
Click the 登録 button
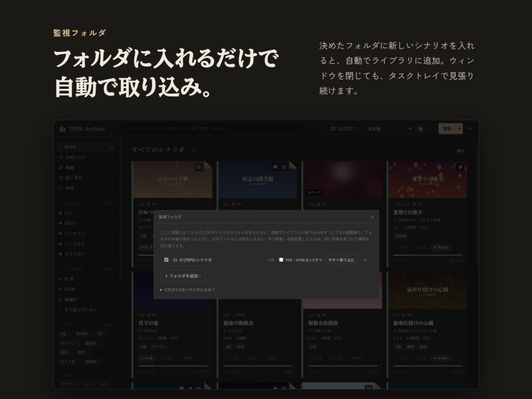(447, 129)
